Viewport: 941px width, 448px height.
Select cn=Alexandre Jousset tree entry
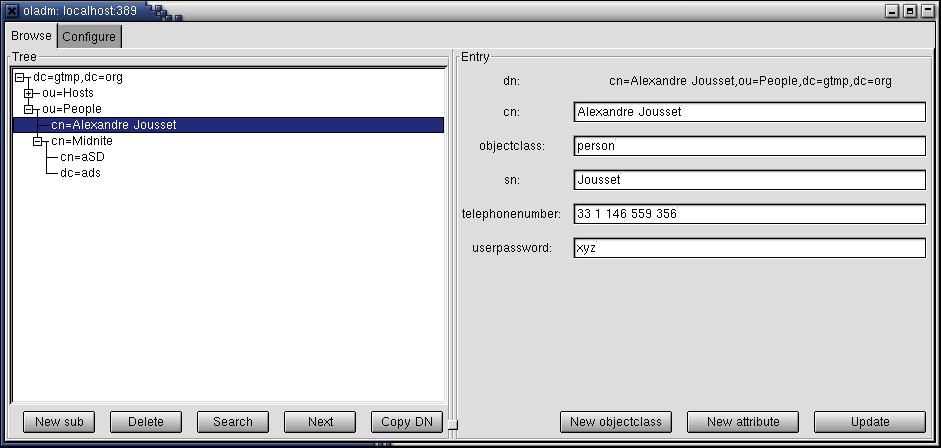point(113,125)
